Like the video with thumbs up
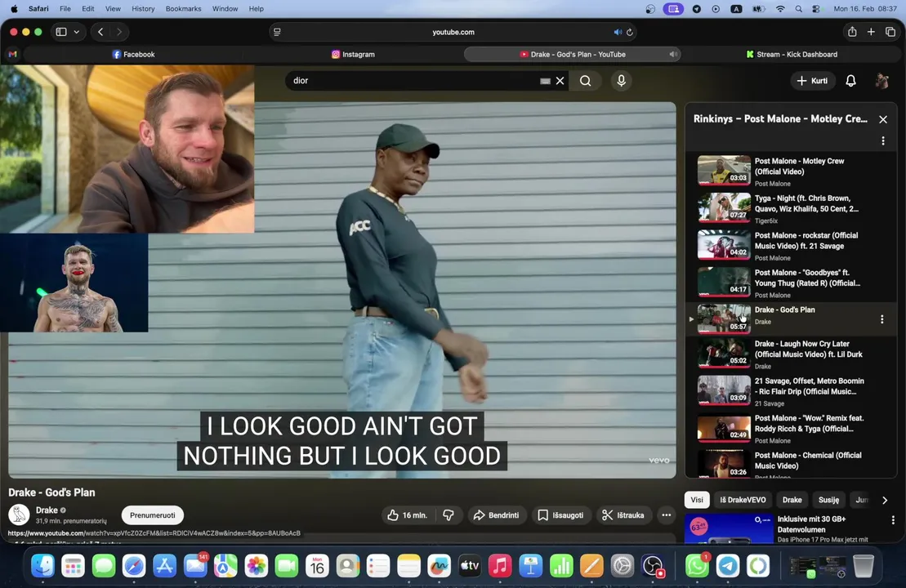 (408, 515)
